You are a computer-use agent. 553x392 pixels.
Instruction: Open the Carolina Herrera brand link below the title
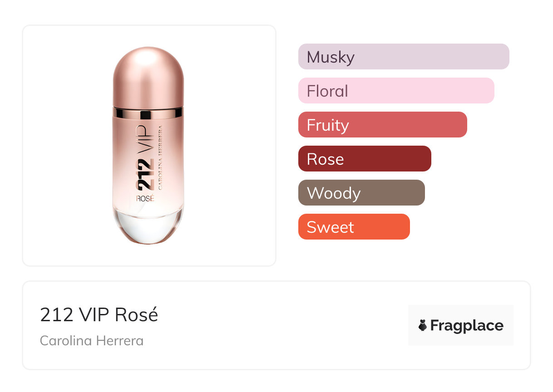(92, 341)
